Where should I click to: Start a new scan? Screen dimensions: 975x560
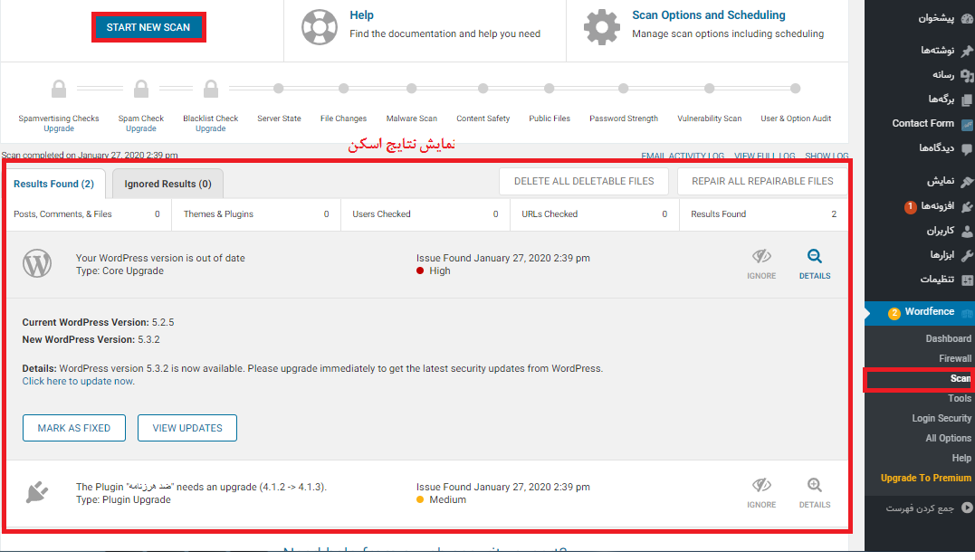coord(148,27)
